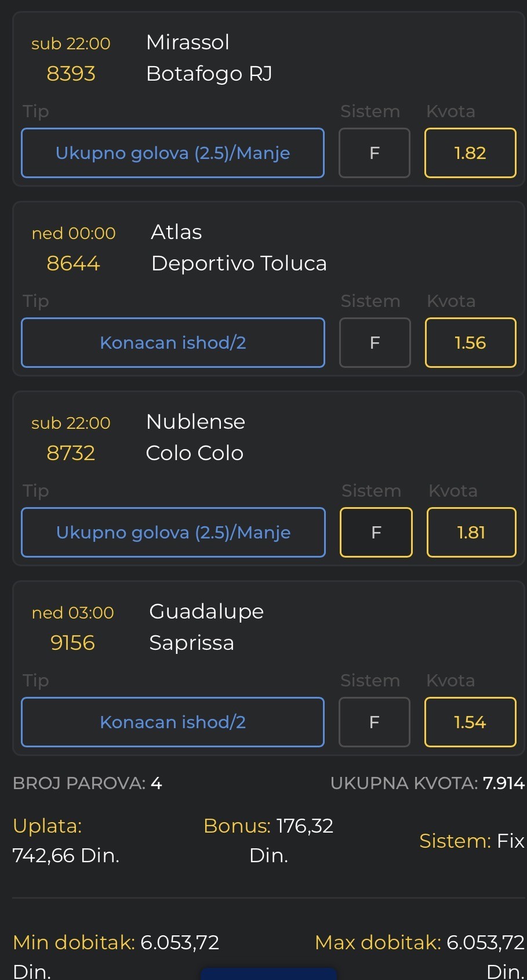Click the Sistem: Fix label

click(471, 841)
